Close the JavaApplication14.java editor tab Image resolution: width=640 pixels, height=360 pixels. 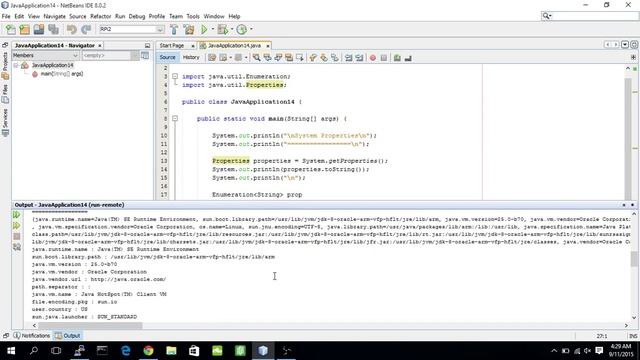pos(267,46)
